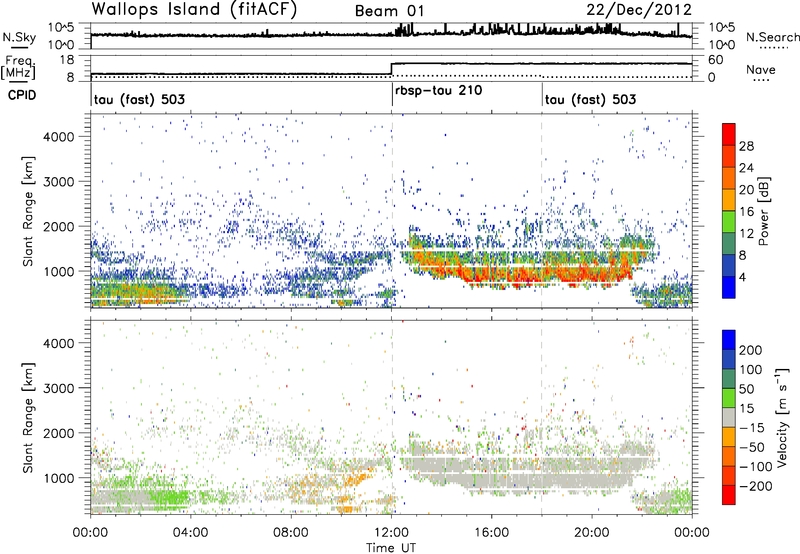Viewport: 800px width, 554px height.
Task: Select the power panel's "Slant Range [km]" axis label
Action: pyautogui.click(x=28, y=211)
